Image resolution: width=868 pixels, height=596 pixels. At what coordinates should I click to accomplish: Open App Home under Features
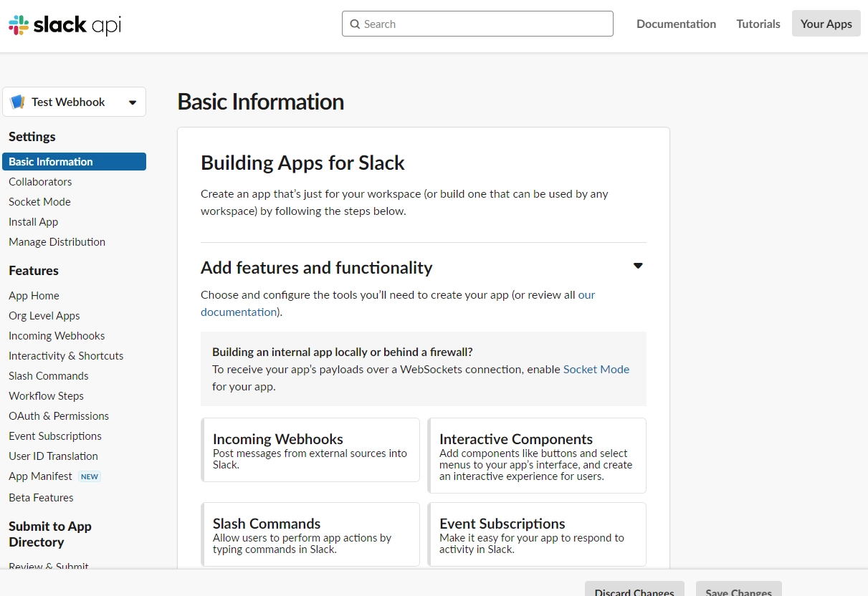click(34, 296)
